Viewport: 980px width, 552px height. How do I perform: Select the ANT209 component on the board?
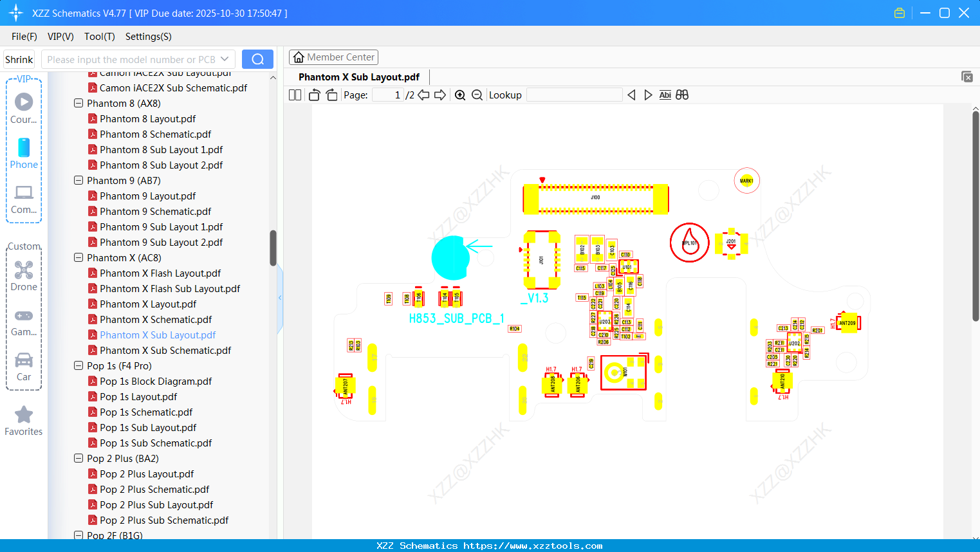click(848, 323)
